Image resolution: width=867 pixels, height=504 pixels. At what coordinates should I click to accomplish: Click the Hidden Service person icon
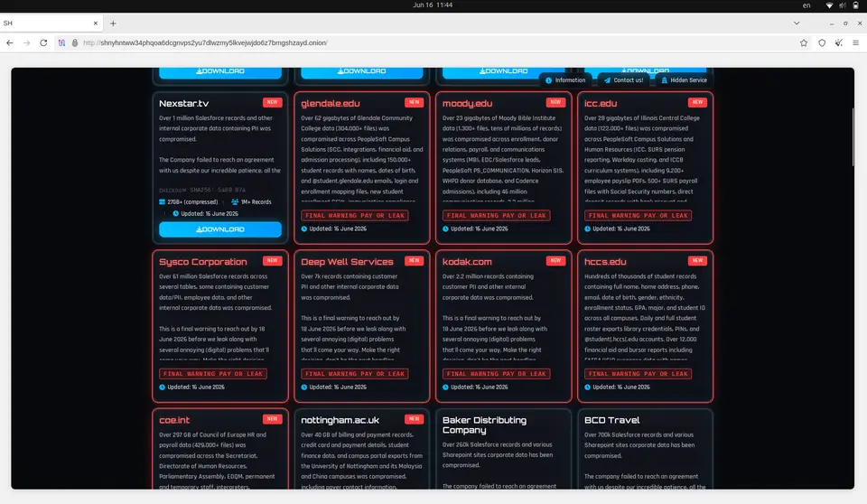coord(664,80)
